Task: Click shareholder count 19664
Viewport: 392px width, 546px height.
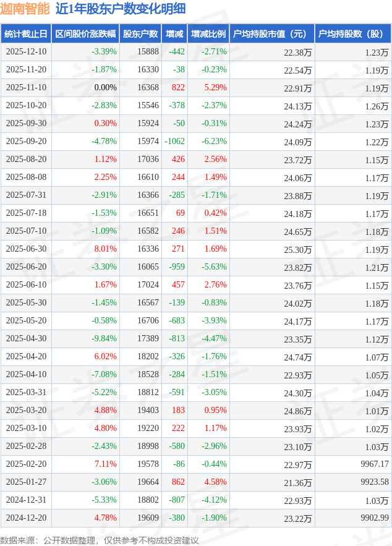Action: tap(148, 482)
